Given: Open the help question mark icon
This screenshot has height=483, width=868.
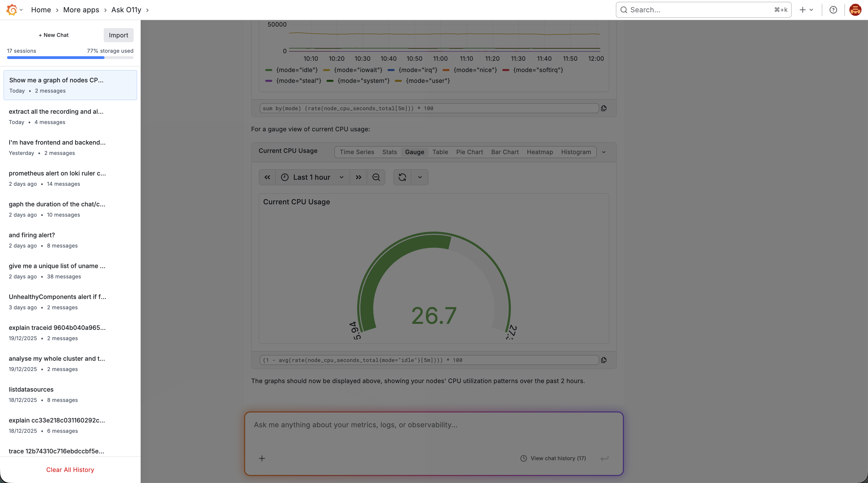Looking at the screenshot, I should [833, 10].
